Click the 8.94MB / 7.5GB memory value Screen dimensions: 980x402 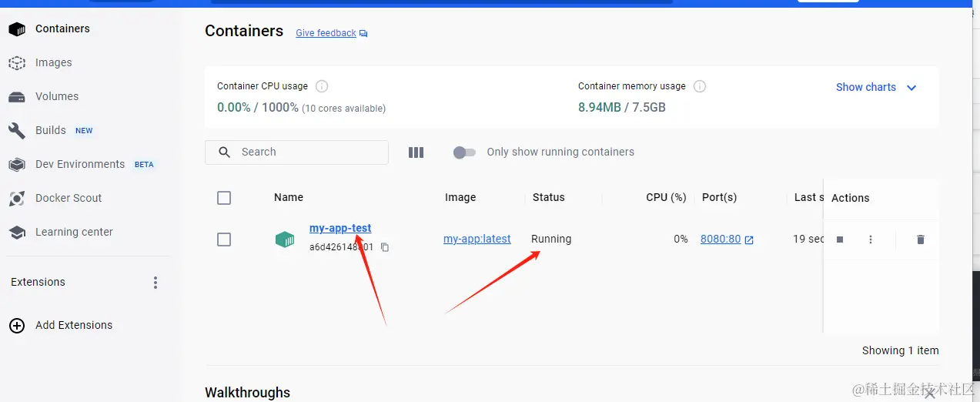pyautogui.click(x=622, y=107)
